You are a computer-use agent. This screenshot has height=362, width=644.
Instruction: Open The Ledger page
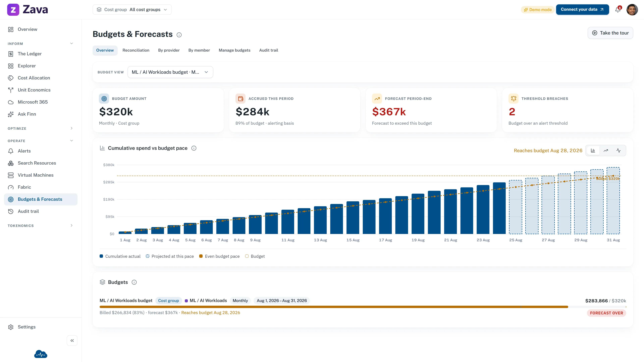coord(41,54)
